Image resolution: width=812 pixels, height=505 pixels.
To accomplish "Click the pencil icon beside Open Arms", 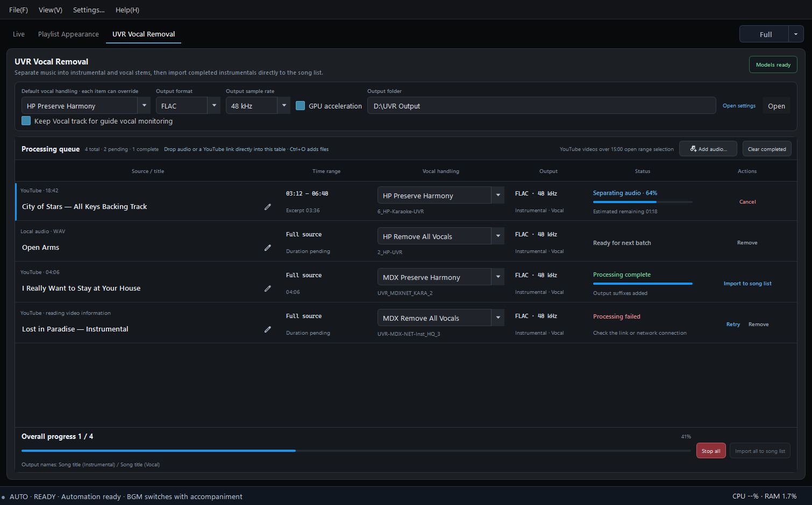I will pyautogui.click(x=268, y=248).
